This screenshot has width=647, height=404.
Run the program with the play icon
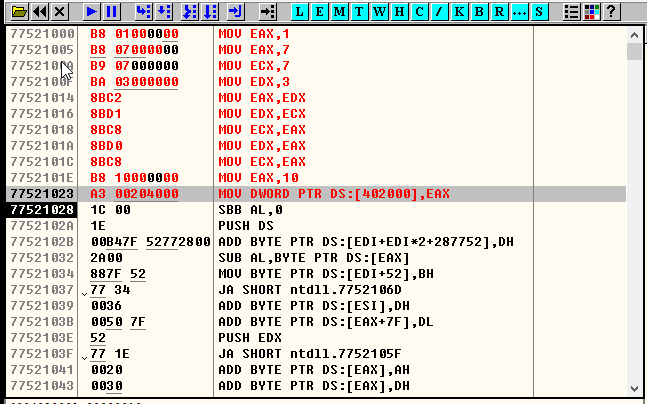click(92, 12)
